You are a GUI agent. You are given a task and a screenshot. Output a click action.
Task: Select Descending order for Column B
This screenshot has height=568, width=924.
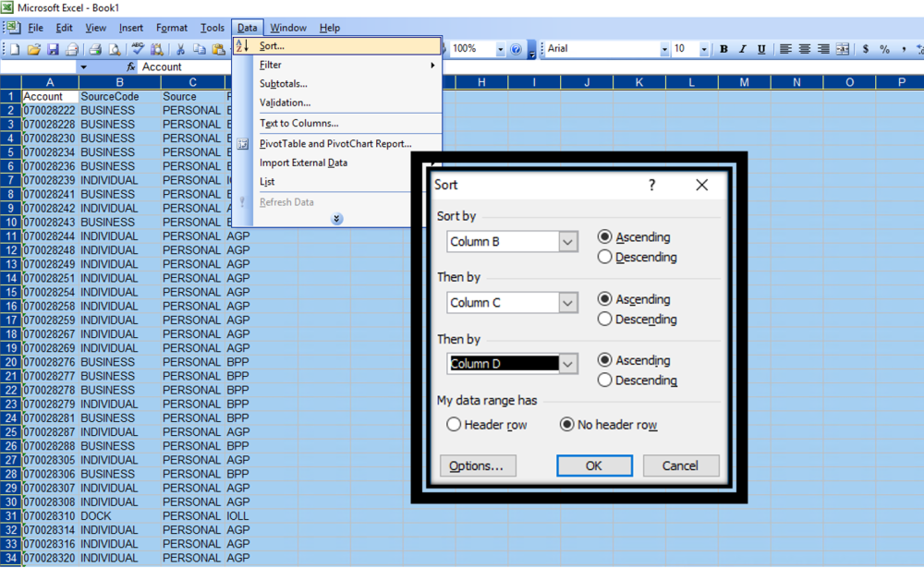[x=605, y=257]
